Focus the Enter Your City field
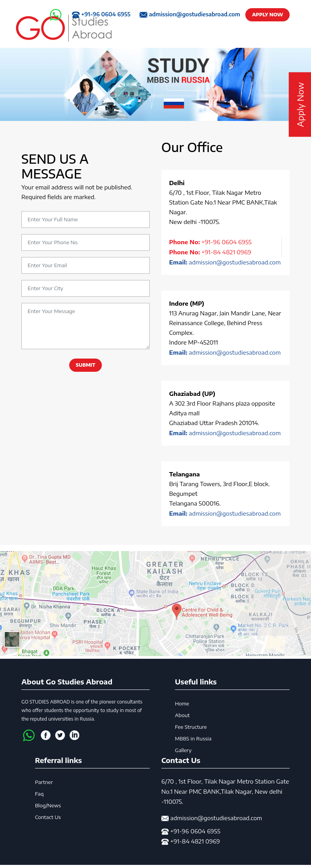This screenshot has width=311, height=868. click(x=86, y=289)
